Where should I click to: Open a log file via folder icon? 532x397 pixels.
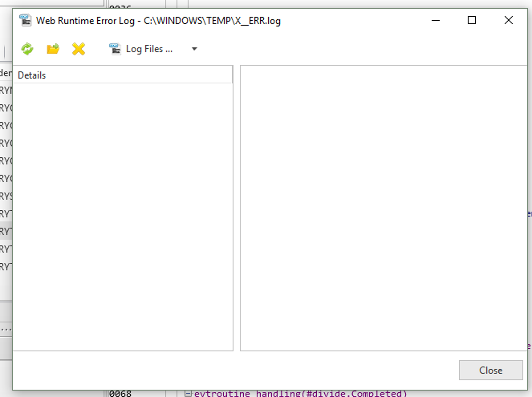[53, 49]
